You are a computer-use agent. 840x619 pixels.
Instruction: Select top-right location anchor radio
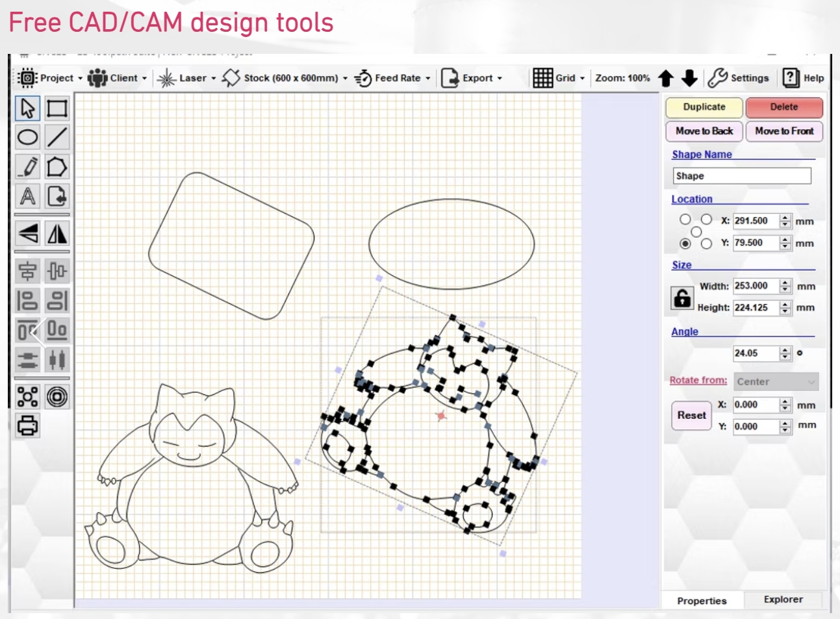pos(706,220)
